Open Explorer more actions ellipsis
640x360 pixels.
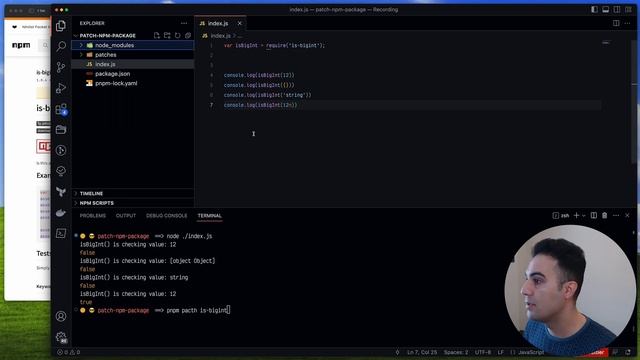184,23
